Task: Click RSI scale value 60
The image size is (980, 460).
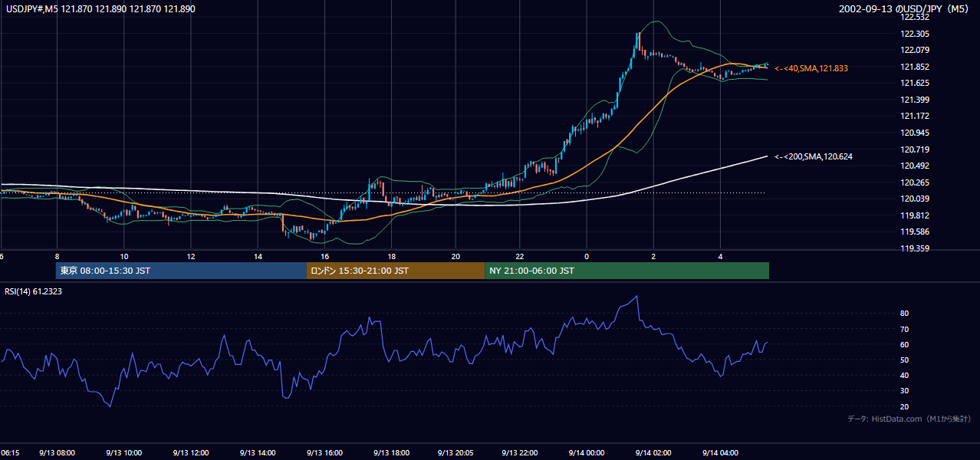Action: point(905,344)
